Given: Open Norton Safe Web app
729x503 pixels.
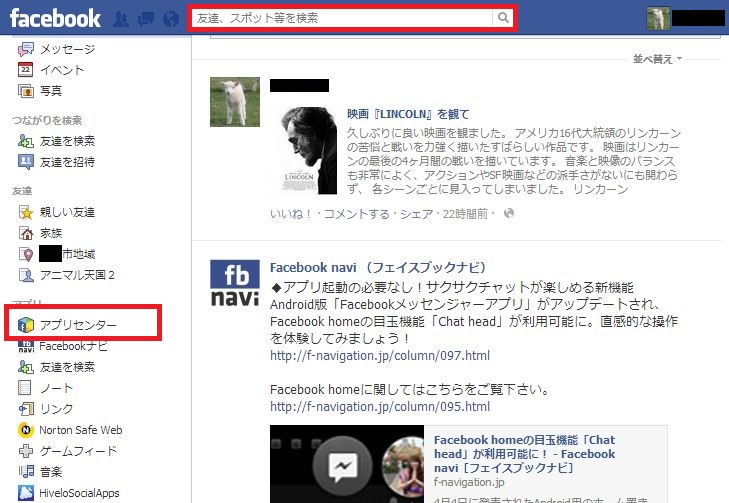Looking at the screenshot, I should [81, 430].
